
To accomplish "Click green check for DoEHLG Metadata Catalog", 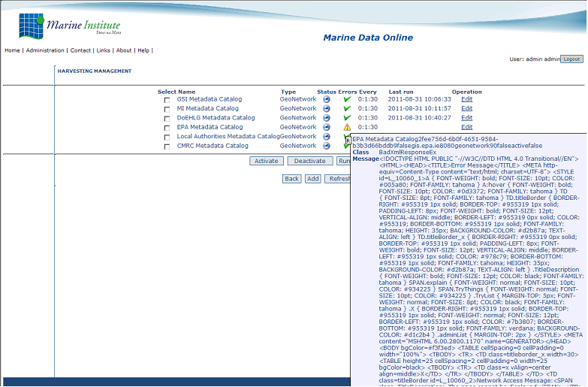I will [x=347, y=118].
